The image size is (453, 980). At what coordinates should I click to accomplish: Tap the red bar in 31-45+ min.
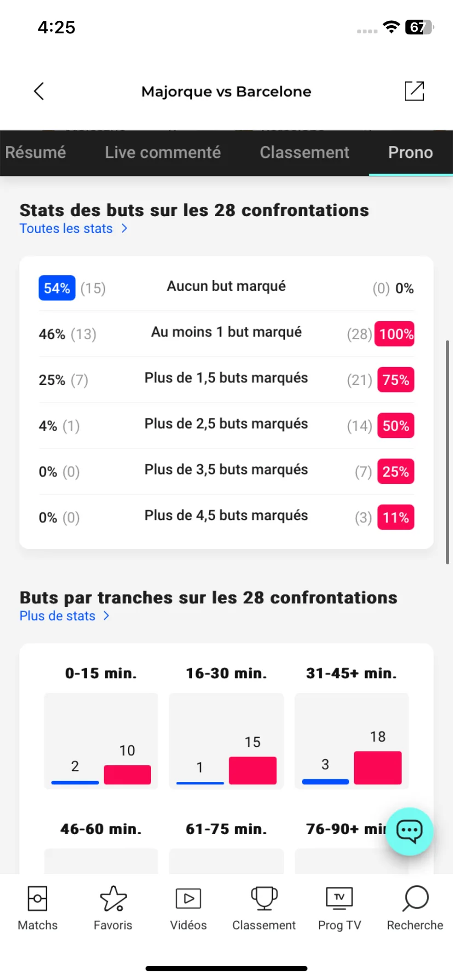pyautogui.click(x=377, y=768)
